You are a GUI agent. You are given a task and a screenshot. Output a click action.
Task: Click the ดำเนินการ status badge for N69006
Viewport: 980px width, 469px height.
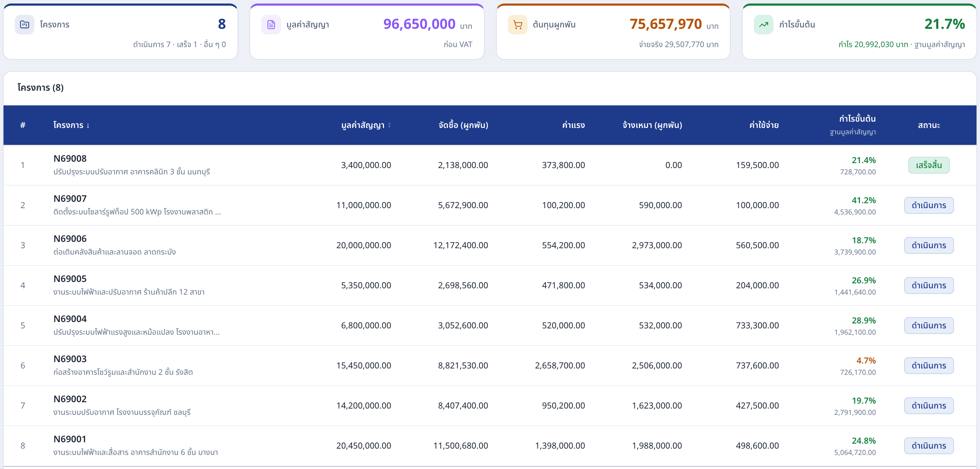[929, 245]
